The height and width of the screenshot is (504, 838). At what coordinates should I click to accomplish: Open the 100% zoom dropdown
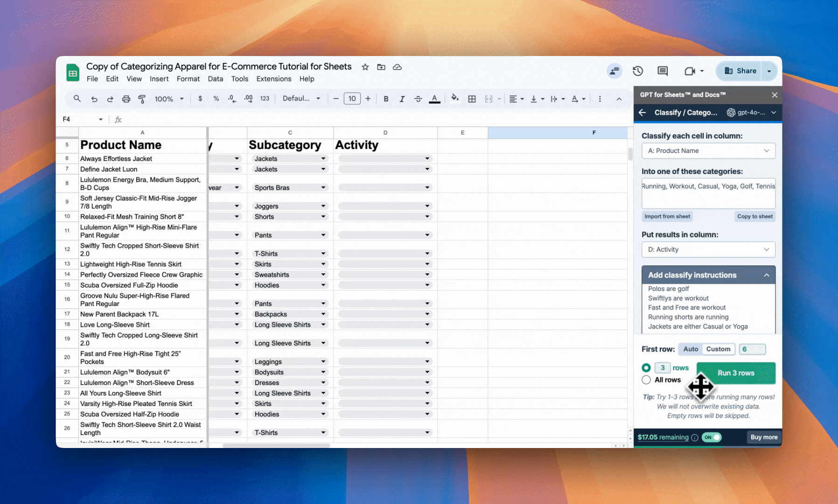(169, 99)
